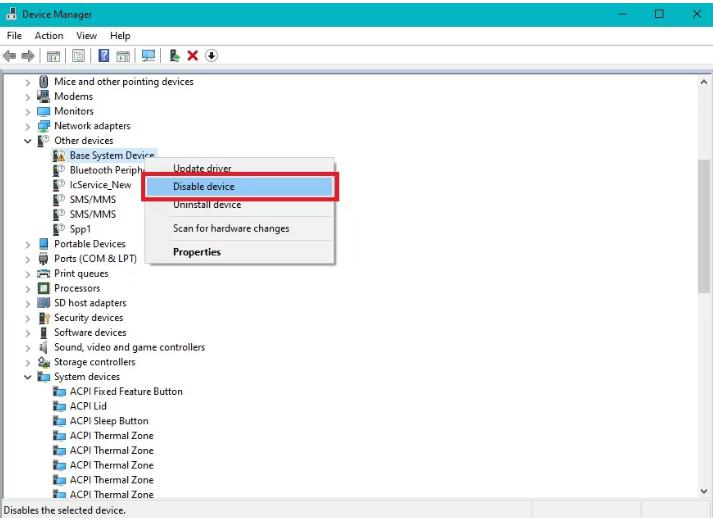Image resolution: width=713 pixels, height=518 pixels.
Task: Click the Storage controllers icon
Action: tap(44, 362)
